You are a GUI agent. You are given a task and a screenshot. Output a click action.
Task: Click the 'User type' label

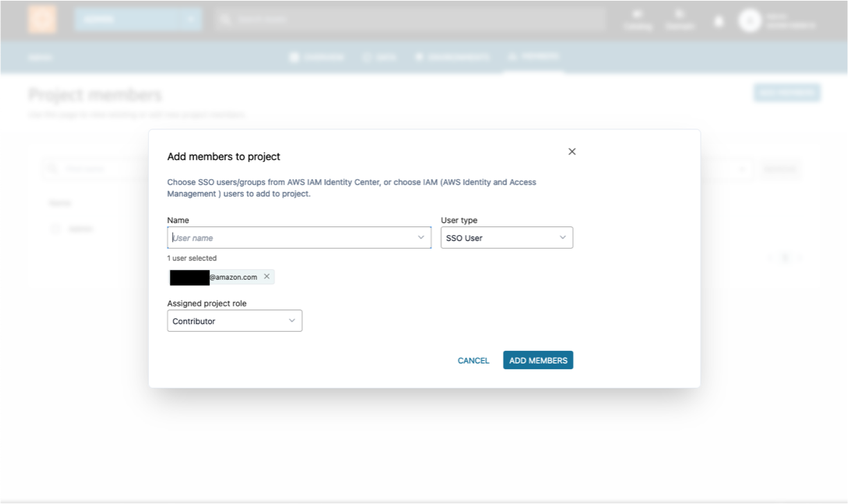[459, 220]
